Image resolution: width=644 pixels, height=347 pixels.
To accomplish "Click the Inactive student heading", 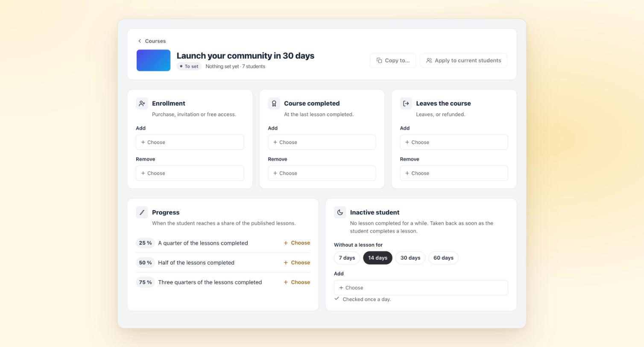I will click(x=375, y=212).
